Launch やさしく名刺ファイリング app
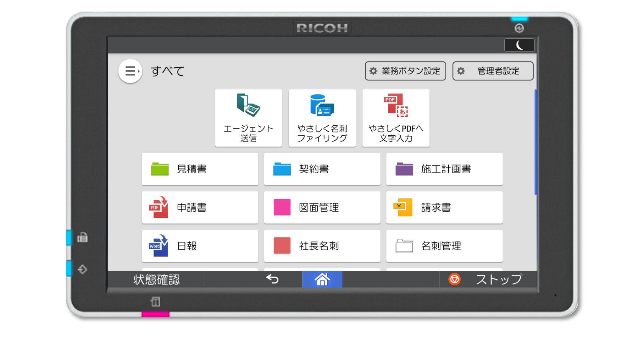The height and width of the screenshot is (358, 644). click(x=322, y=118)
